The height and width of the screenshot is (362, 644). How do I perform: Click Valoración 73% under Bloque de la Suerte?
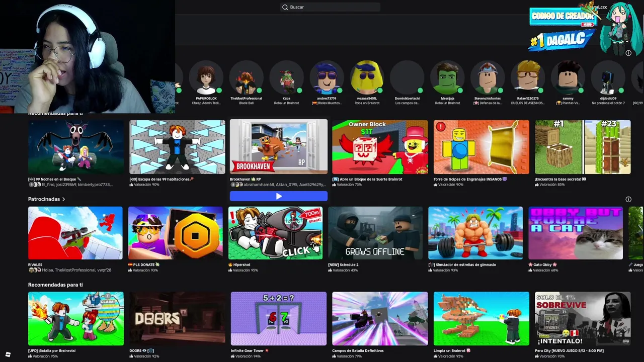(x=347, y=185)
